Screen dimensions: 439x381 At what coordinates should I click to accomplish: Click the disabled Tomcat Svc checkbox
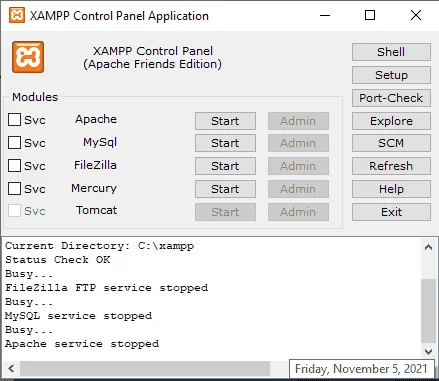(x=14, y=211)
